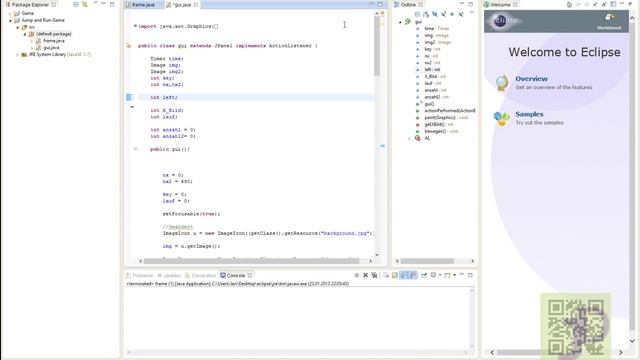Click Pin Console icon
Image resolution: width=640 pixels, height=360 pixels.
coord(424,276)
